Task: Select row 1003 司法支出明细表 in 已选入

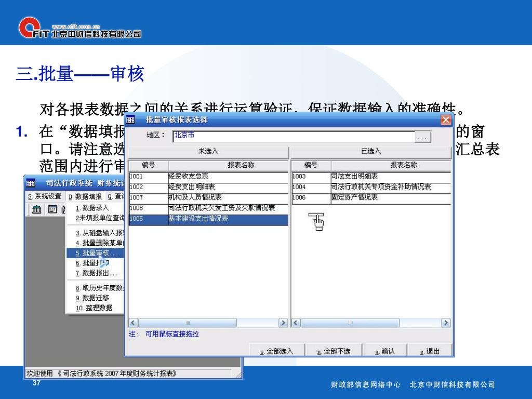Action: point(371,177)
